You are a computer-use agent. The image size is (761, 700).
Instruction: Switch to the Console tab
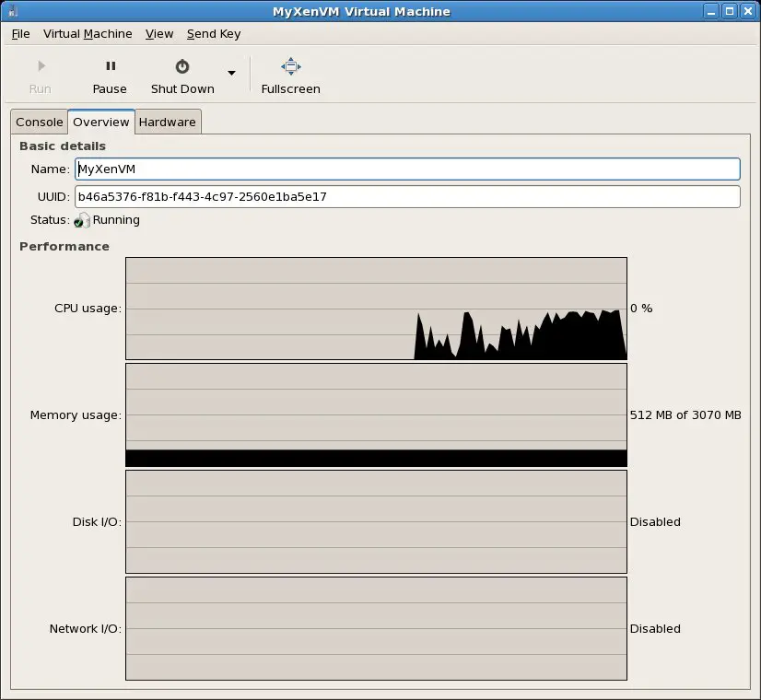pos(39,122)
